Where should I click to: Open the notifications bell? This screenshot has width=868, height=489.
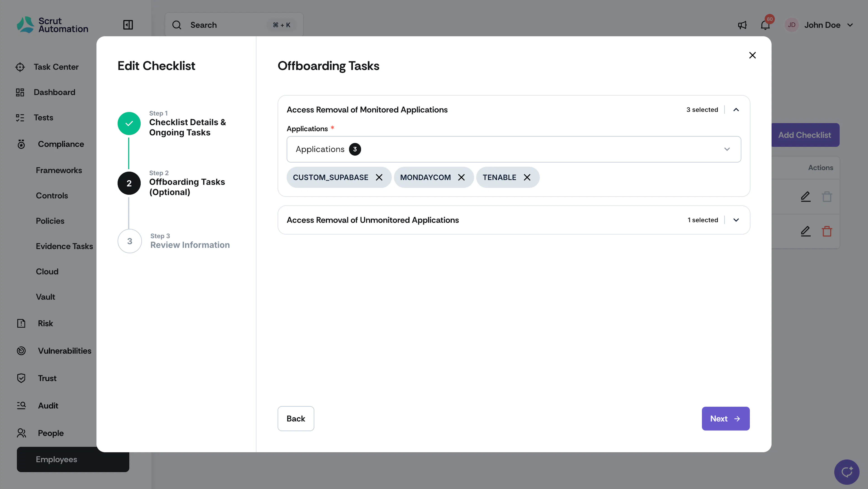pos(765,25)
